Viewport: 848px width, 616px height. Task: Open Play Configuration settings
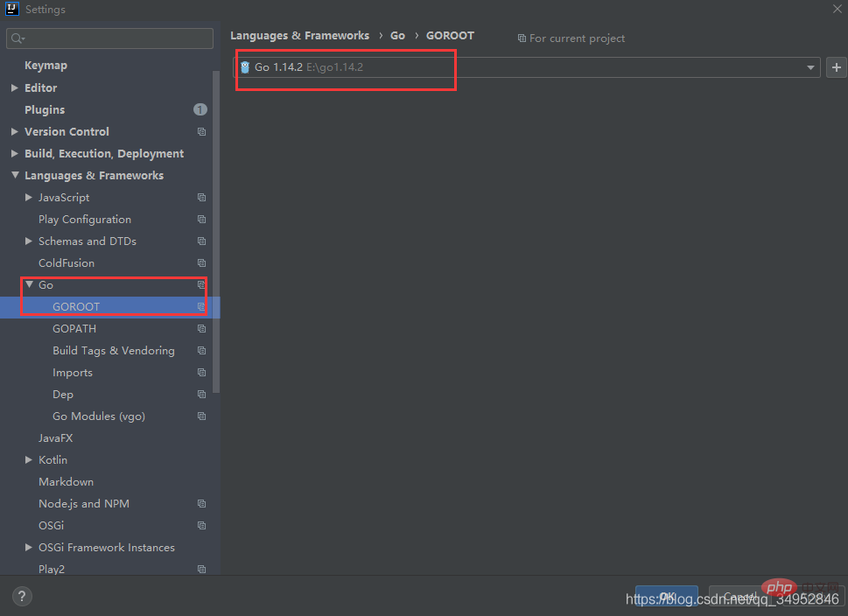click(x=84, y=220)
